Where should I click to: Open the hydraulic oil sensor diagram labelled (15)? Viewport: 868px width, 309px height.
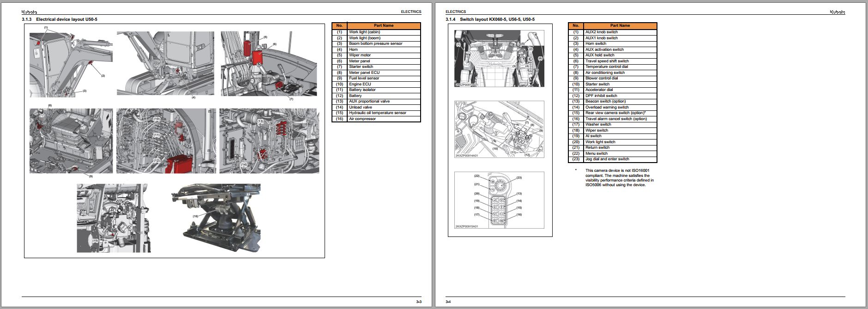(114, 218)
